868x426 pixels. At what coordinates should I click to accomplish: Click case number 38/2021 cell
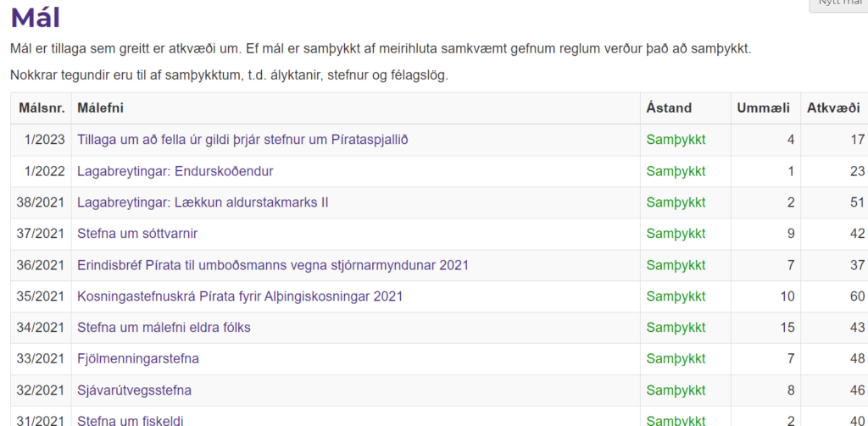tap(41, 202)
